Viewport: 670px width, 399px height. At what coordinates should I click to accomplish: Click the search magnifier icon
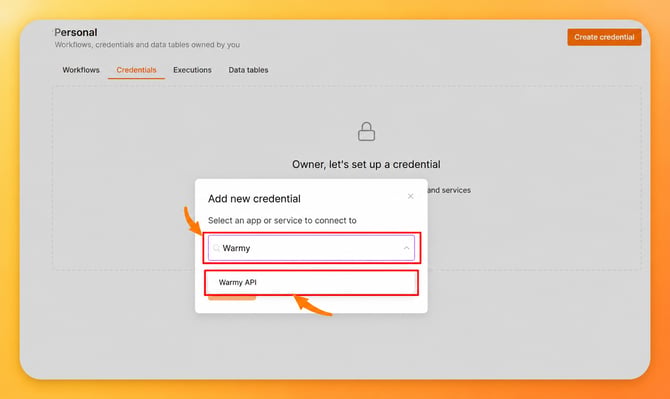pyautogui.click(x=216, y=248)
